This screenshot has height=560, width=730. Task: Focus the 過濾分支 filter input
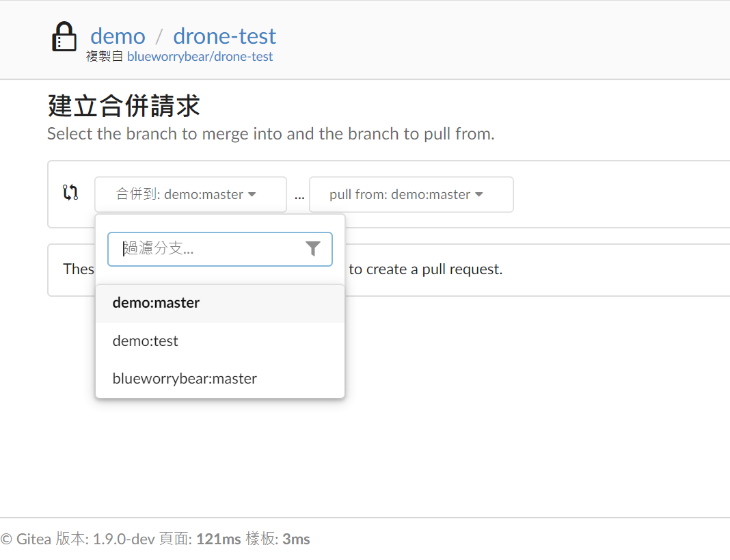click(219, 250)
